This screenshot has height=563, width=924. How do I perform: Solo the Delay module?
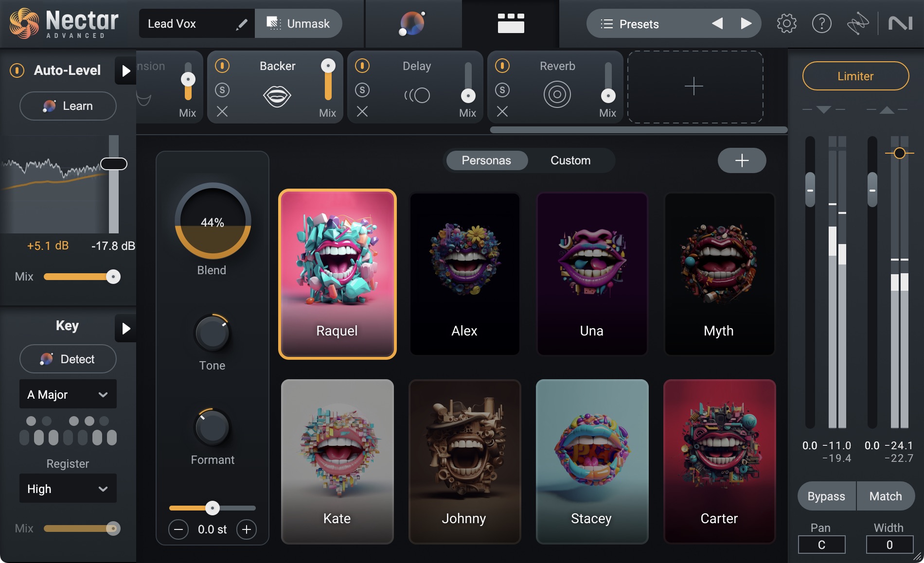(x=362, y=89)
